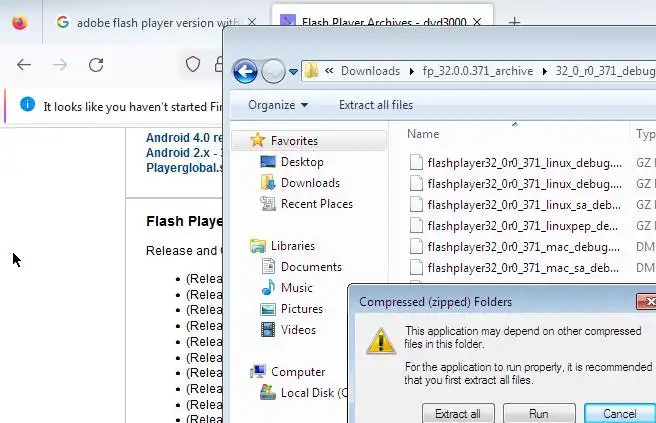Close the Flash Player Archives tab
This screenshot has width=656, height=423.
(477, 21)
